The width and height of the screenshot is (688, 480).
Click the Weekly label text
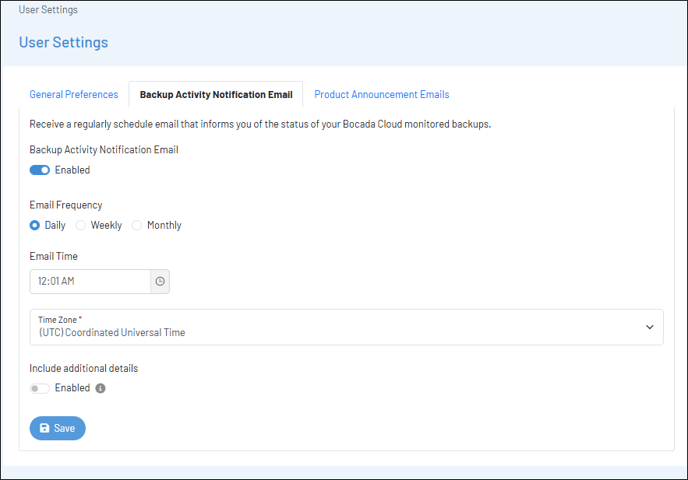click(106, 225)
